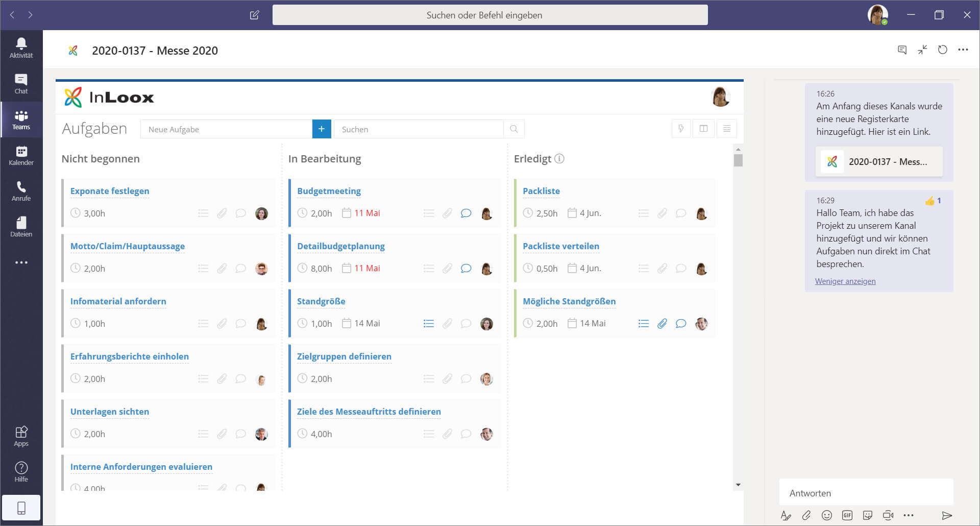Toggle the tab conversation panel icon
The width and height of the screenshot is (980, 526).
[x=902, y=50]
